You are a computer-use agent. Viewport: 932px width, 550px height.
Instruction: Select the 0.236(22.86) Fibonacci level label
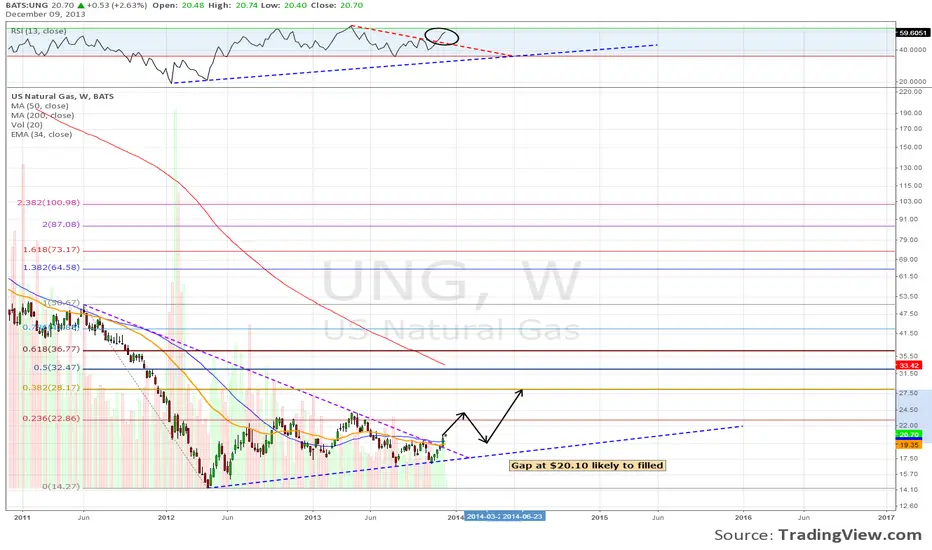coord(51,419)
